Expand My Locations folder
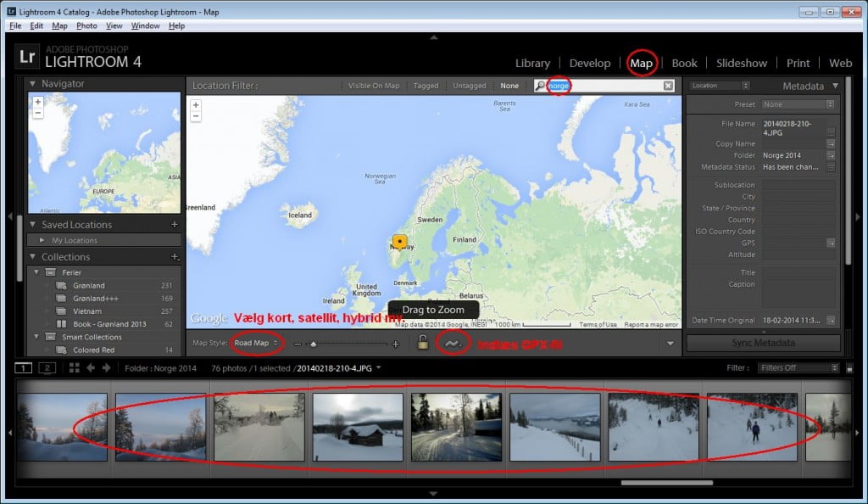 pyautogui.click(x=42, y=240)
